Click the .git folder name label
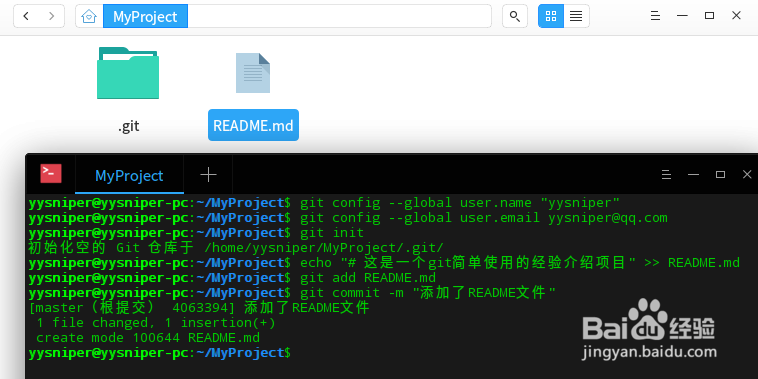Image resolution: width=758 pixels, height=379 pixels. pos(129,126)
